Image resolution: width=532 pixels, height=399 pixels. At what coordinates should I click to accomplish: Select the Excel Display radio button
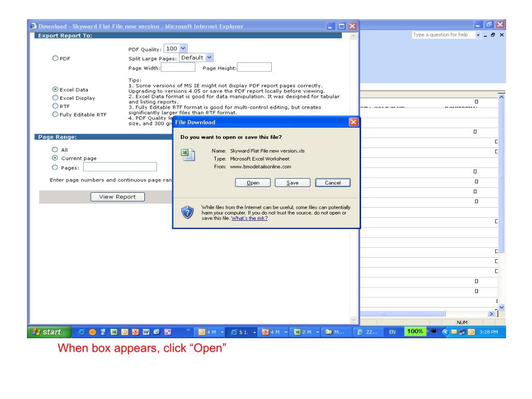(55, 98)
